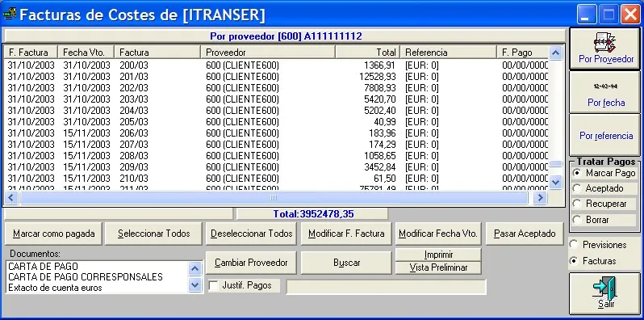644x320 pixels.
Task: Open Vista Preliminar print preview
Action: [x=438, y=267]
